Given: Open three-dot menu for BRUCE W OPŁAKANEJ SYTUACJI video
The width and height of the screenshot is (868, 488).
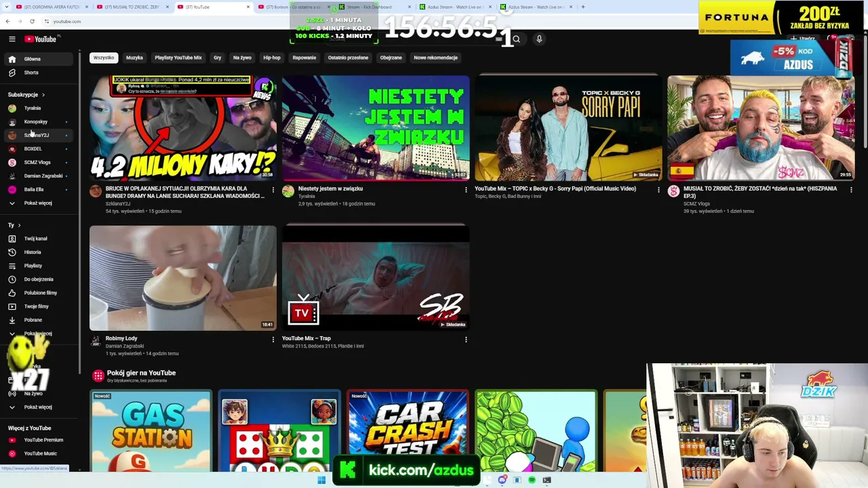Looking at the screenshot, I should 273,190.
